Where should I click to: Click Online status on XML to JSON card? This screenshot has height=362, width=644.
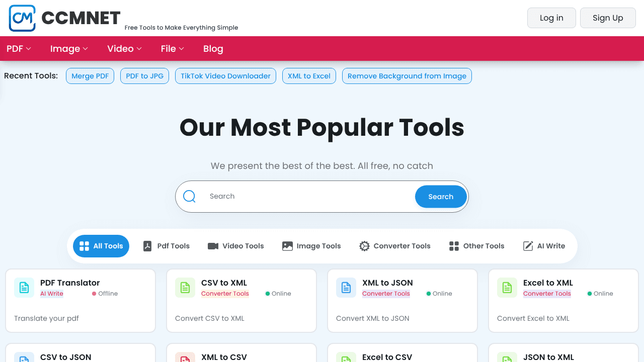click(439, 294)
